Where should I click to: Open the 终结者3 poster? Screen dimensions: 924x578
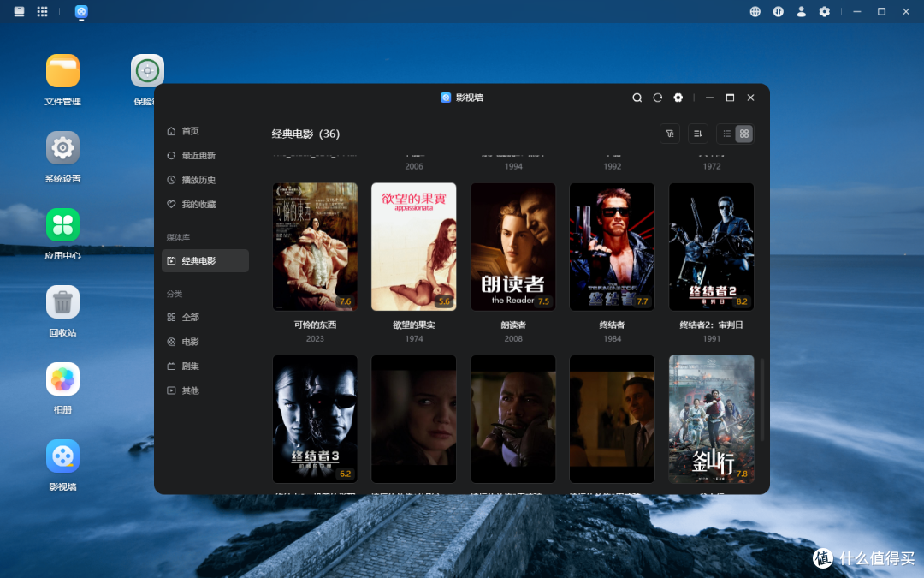click(315, 419)
